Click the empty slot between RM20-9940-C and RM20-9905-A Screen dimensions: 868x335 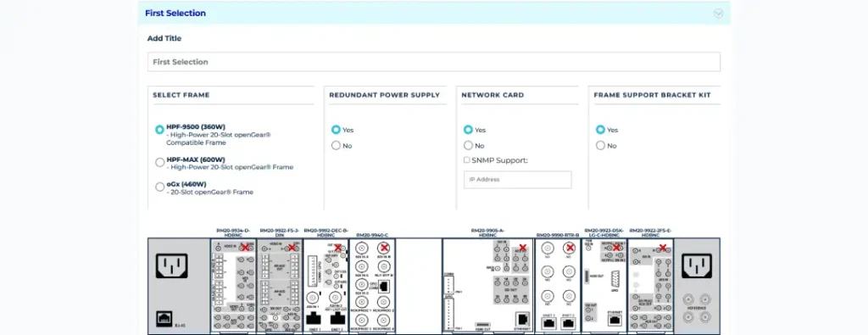click(419, 286)
